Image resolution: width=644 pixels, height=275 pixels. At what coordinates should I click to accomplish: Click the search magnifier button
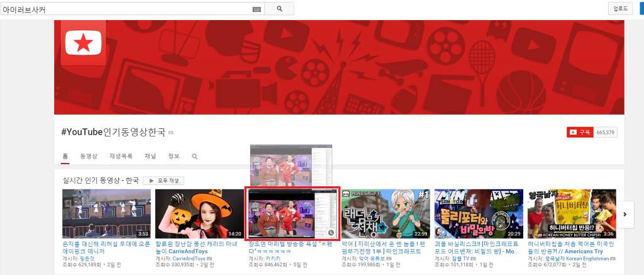pyautogui.click(x=279, y=9)
